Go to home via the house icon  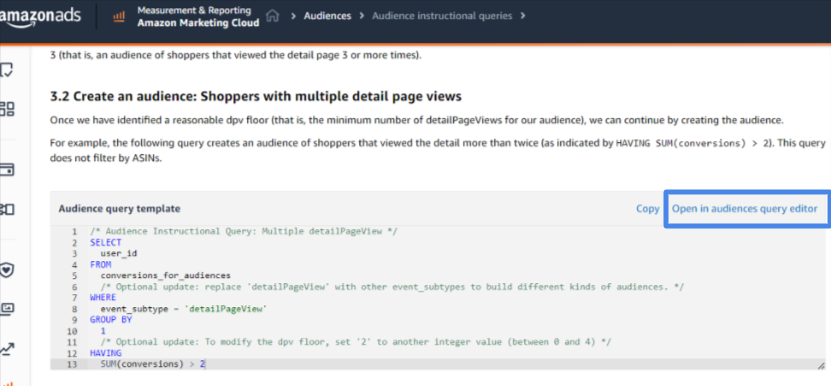(x=272, y=16)
